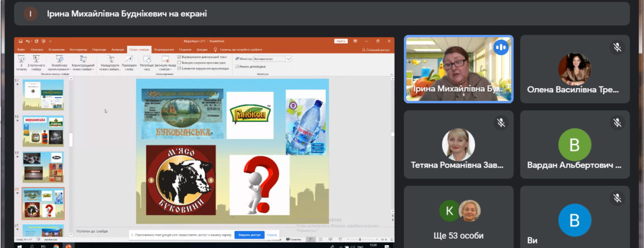Switch to Reading view status icon
The width and height of the screenshot is (644, 248).
(x=330, y=239)
